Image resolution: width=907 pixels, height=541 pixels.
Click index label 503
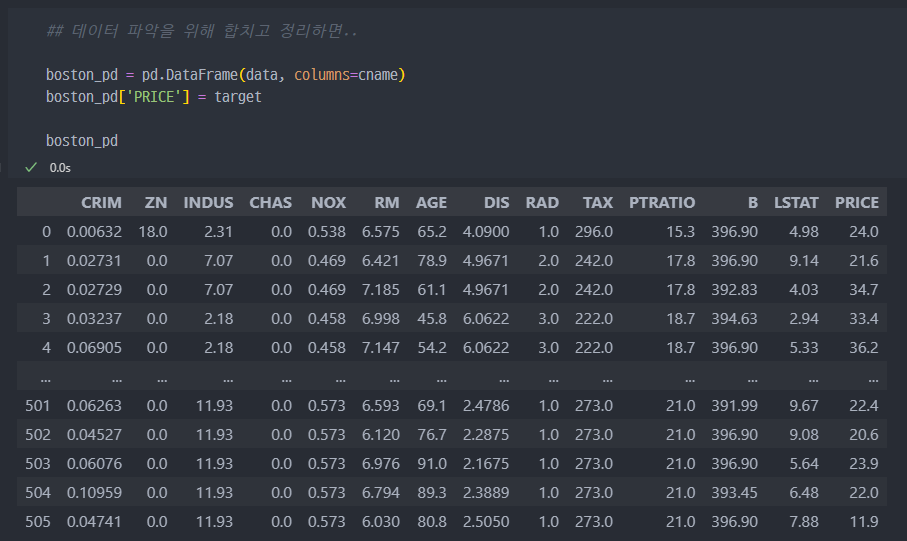click(38, 463)
